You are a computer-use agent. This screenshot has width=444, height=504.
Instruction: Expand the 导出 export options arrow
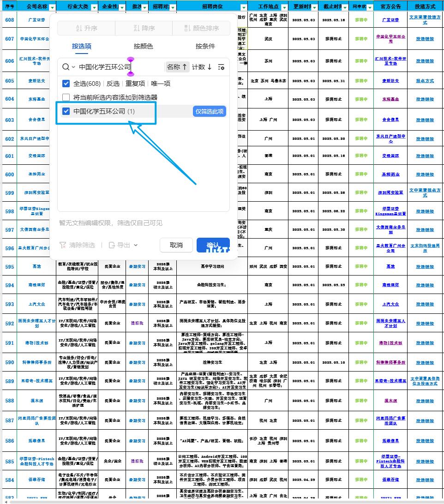(136, 245)
